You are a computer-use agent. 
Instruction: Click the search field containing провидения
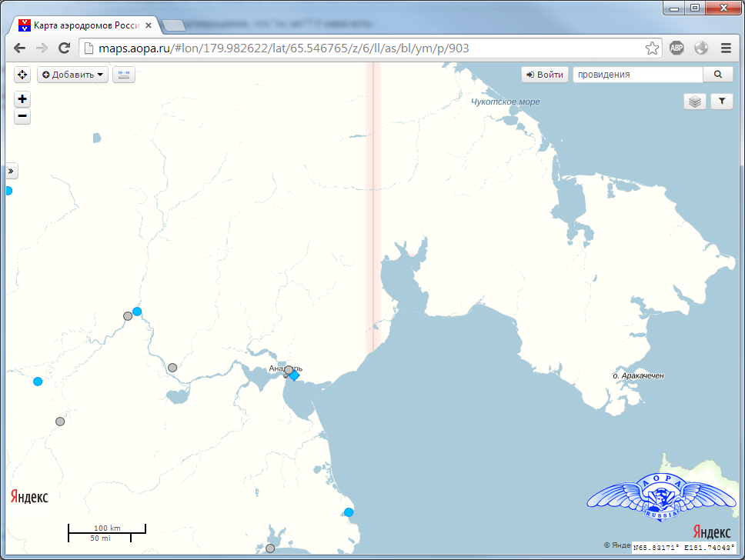[637, 75]
